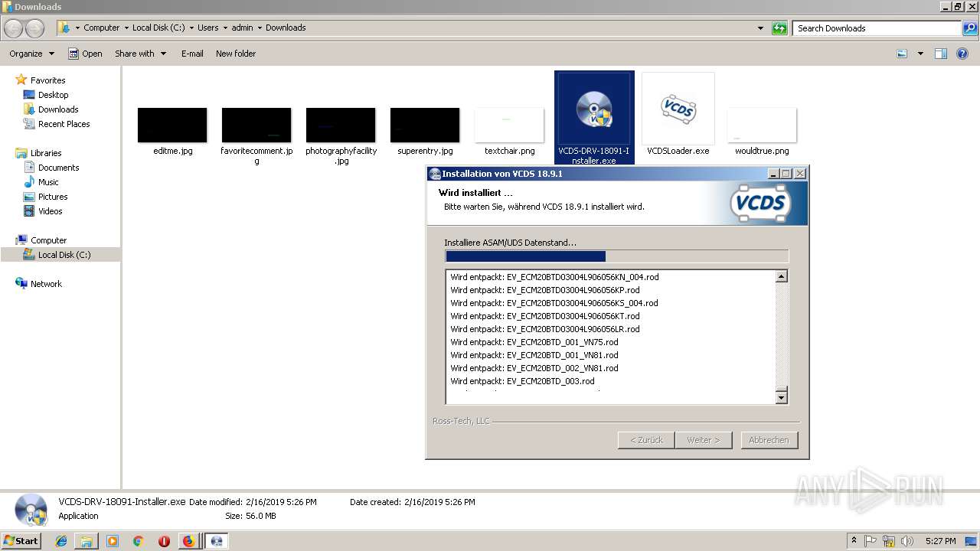Viewport: 980px width, 551px height.
Task: Click the installation progress bar
Action: tap(616, 256)
